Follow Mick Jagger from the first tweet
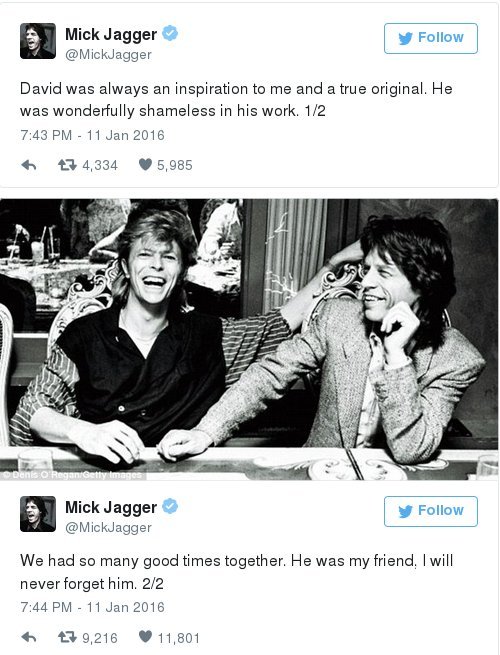The width and height of the screenshot is (500, 655). (431, 38)
